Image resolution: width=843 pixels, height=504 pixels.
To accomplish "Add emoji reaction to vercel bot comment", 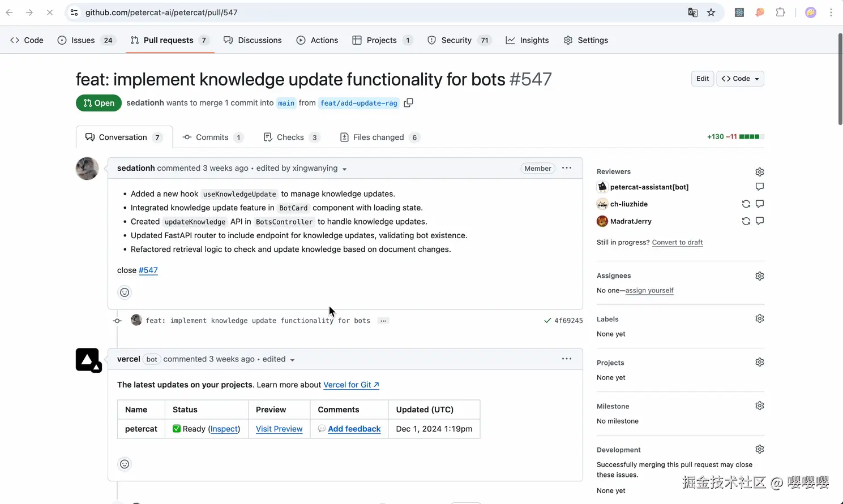I will 125,464.
